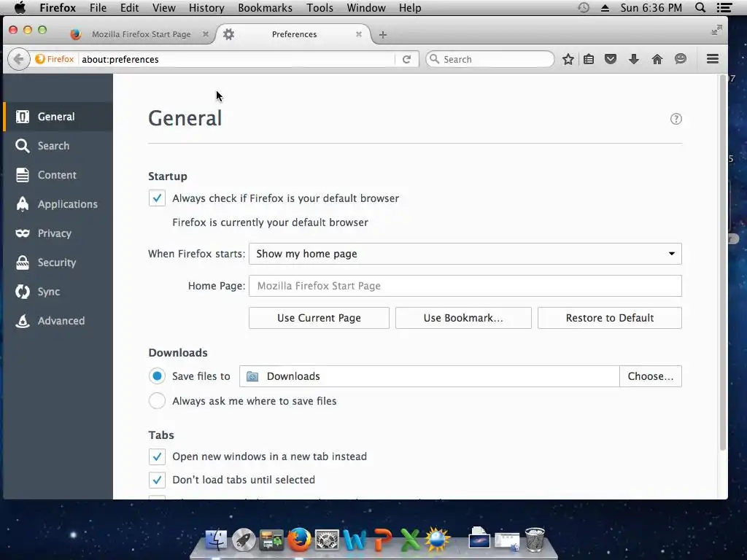
Task: Click Choose… to pick download folder
Action: [x=650, y=376]
